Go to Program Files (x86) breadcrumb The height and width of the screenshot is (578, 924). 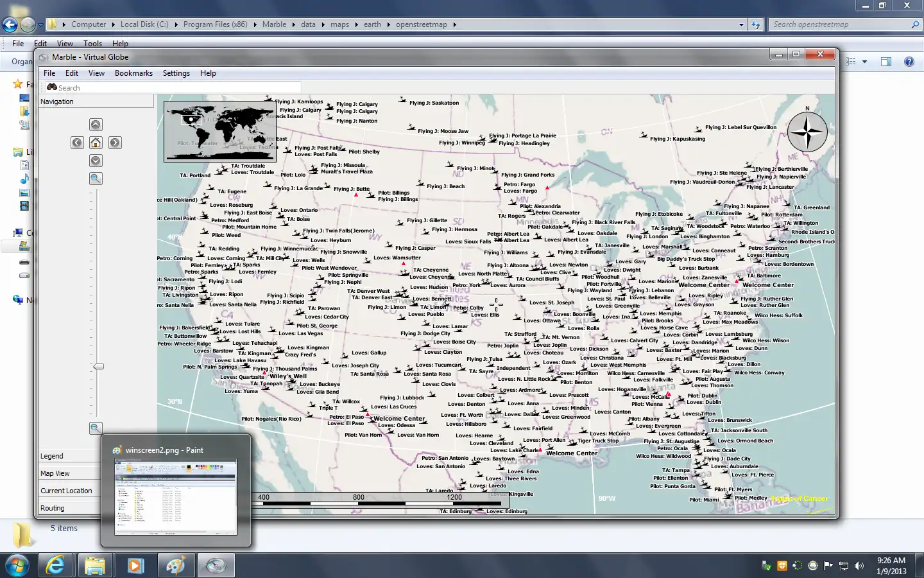pos(215,24)
